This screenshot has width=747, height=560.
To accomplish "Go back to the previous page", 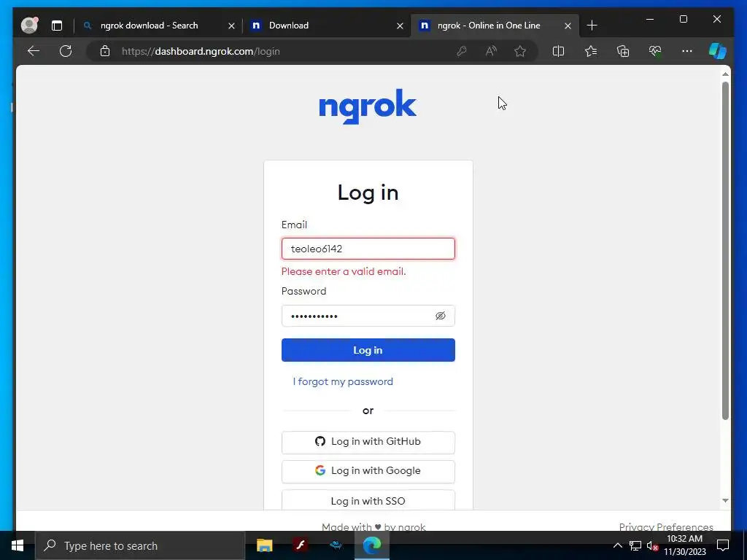I will pyautogui.click(x=34, y=51).
